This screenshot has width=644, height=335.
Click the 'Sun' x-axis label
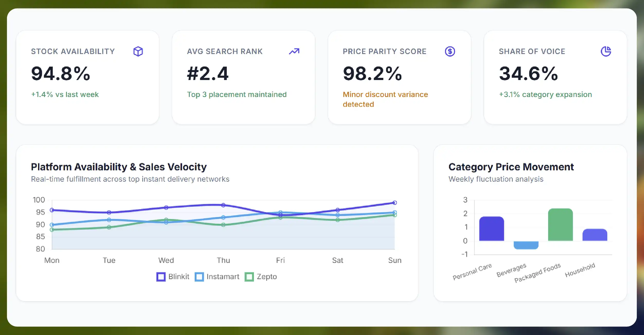tap(395, 260)
